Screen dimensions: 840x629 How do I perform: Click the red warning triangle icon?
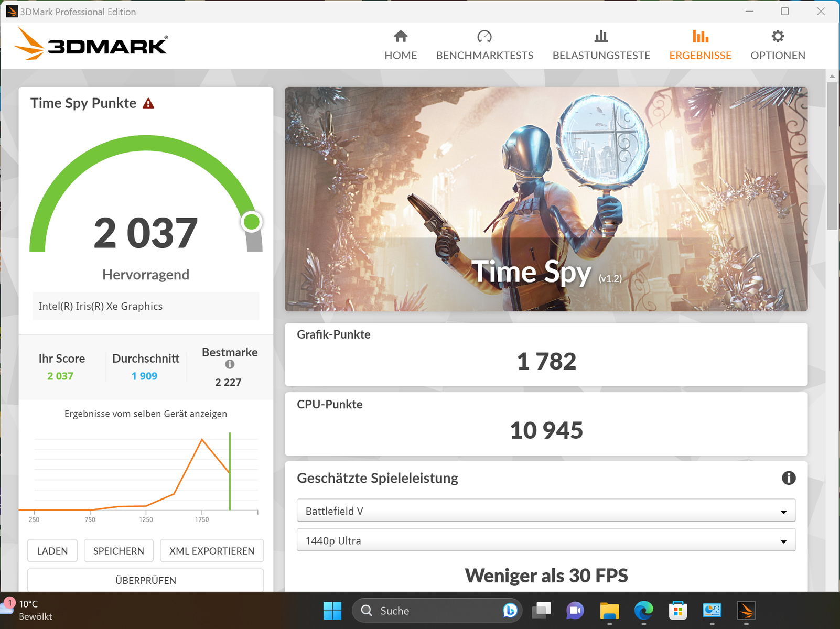pos(148,103)
